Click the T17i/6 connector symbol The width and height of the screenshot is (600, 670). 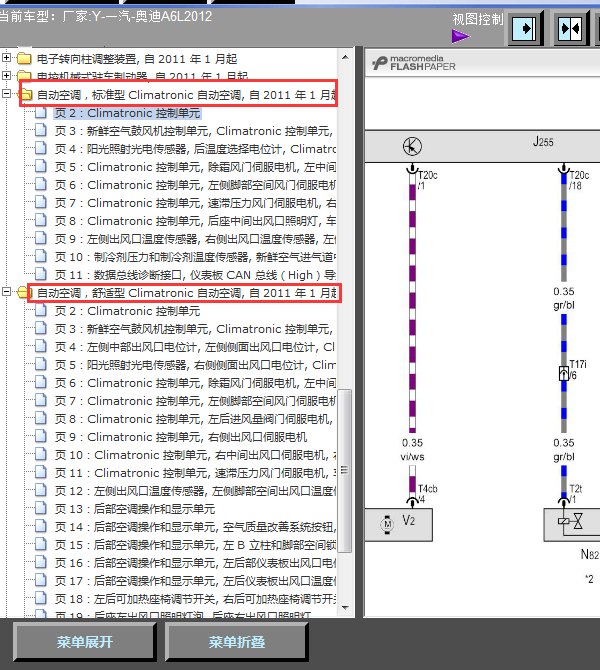564,373
